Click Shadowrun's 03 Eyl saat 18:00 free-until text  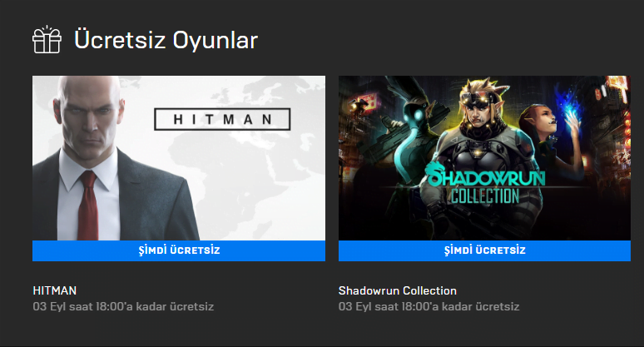429,307
